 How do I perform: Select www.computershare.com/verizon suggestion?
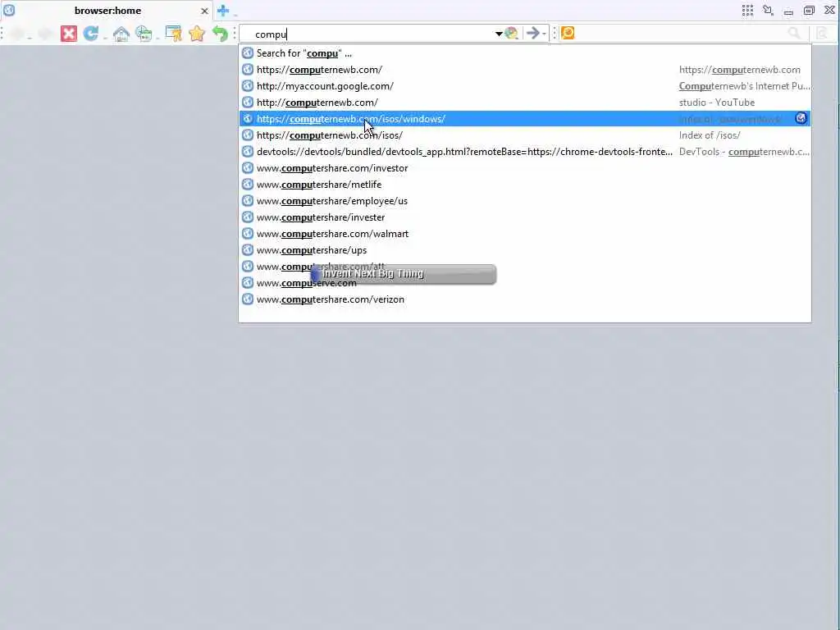(525, 299)
